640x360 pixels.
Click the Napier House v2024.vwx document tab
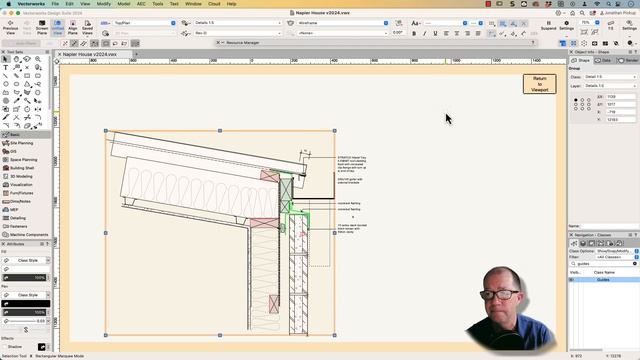point(90,54)
